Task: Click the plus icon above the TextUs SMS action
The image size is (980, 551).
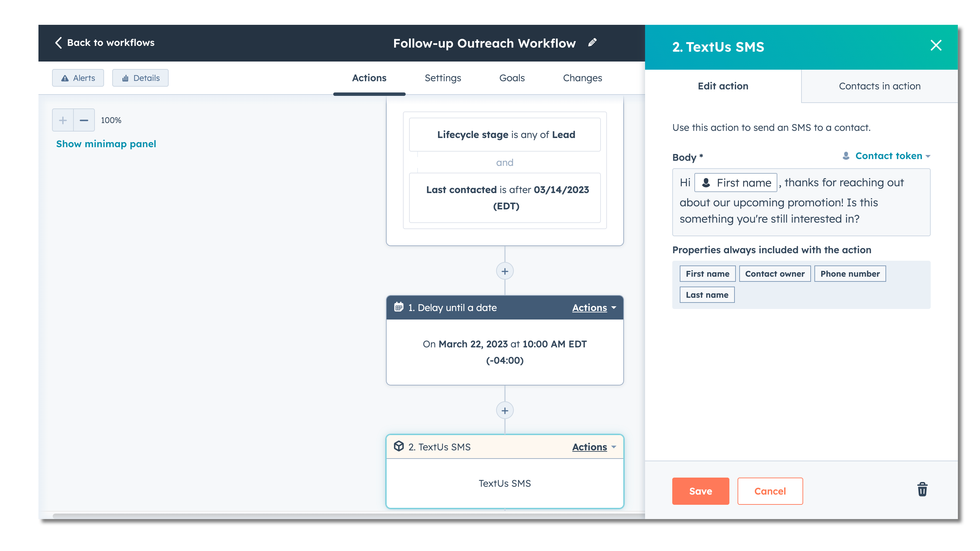Action: pos(505,410)
